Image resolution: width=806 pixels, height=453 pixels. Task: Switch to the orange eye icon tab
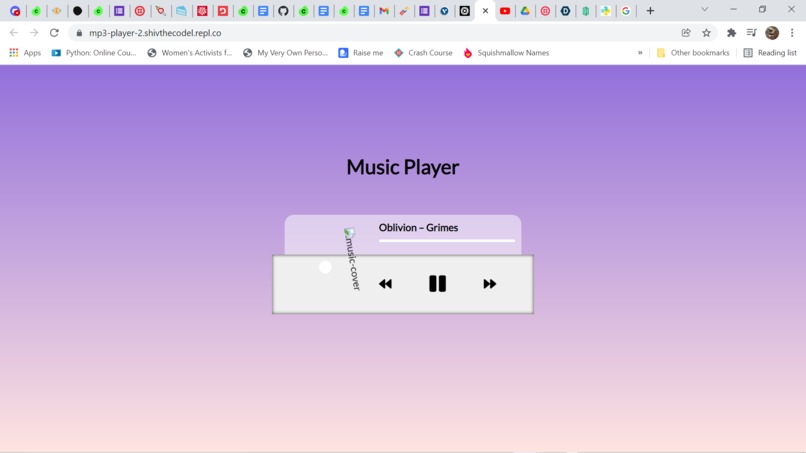pos(57,11)
